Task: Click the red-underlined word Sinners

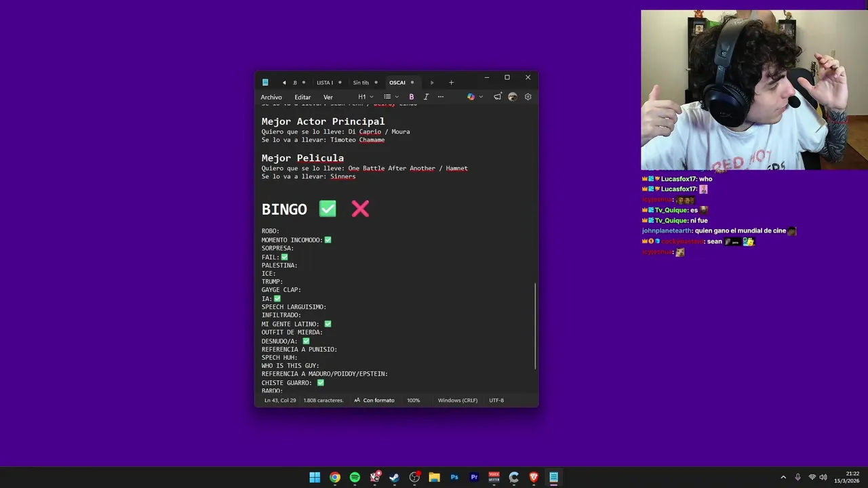Action: coord(342,177)
